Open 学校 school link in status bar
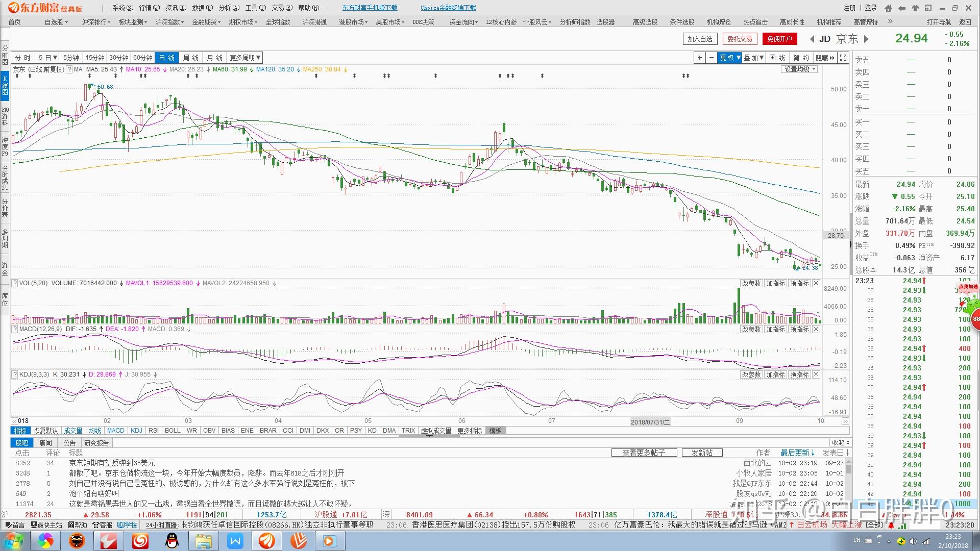Image resolution: width=980 pixels, height=551 pixels. pyautogui.click(x=127, y=524)
